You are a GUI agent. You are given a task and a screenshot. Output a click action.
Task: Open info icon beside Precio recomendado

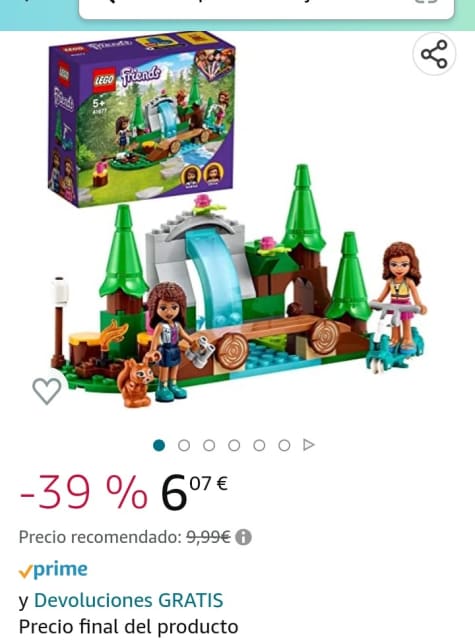click(243, 537)
